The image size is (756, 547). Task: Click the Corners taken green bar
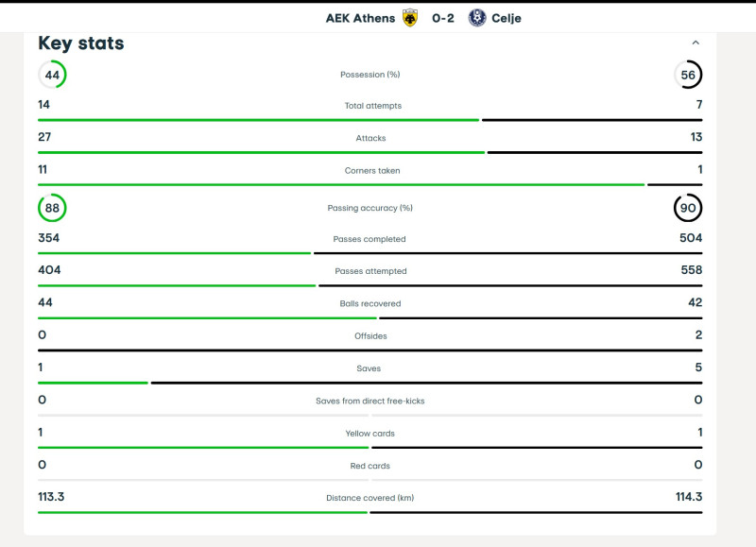pyautogui.click(x=340, y=185)
